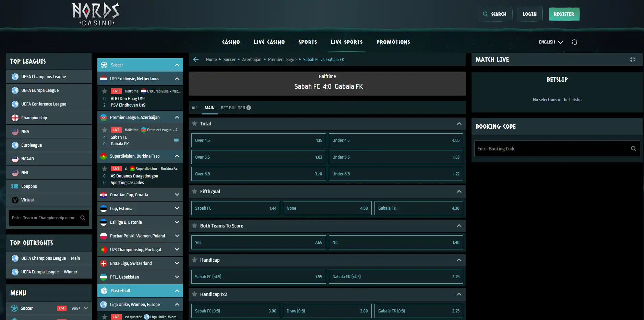The height and width of the screenshot is (320, 644).
Task: Star the ADO Den Haag U19 match
Action: coord(105,91)
